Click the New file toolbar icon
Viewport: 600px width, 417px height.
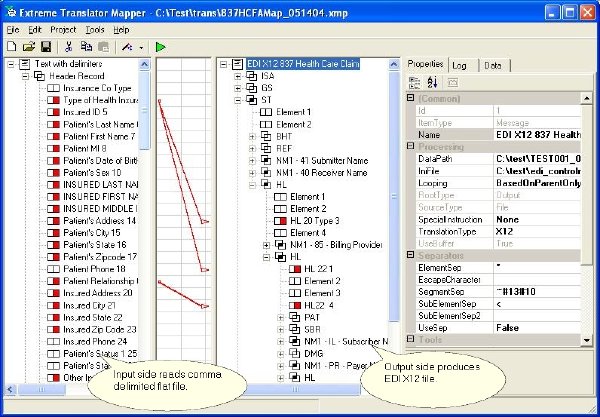tap(12, 47)
